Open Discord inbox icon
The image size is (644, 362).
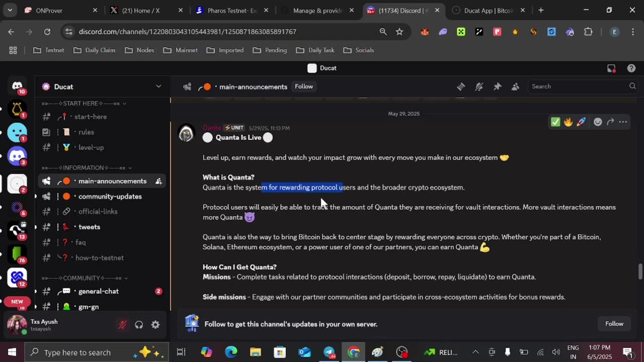pyautogui.click(x=611, y=68)
